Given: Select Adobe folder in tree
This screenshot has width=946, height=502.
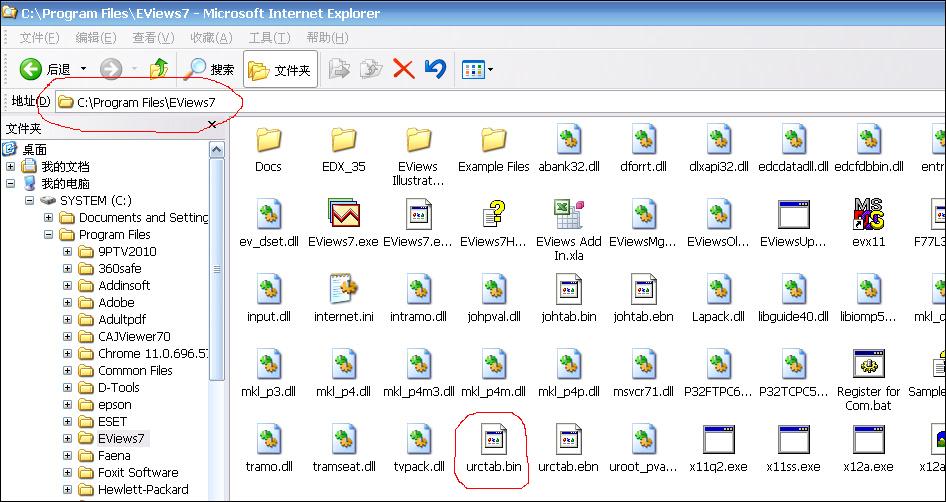Looking at the screenshot, I should coord(116,302).
